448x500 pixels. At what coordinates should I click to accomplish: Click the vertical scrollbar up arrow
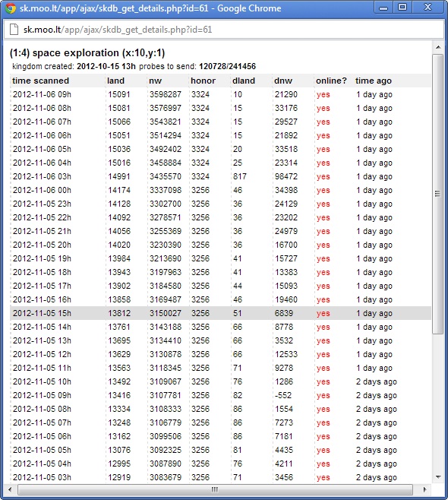point(438,47)
